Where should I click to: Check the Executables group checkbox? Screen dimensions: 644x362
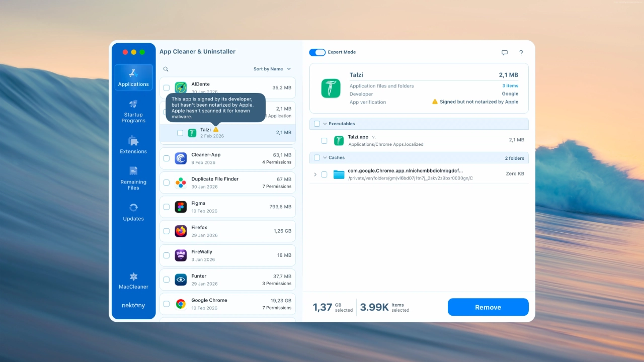click(317, 124)
